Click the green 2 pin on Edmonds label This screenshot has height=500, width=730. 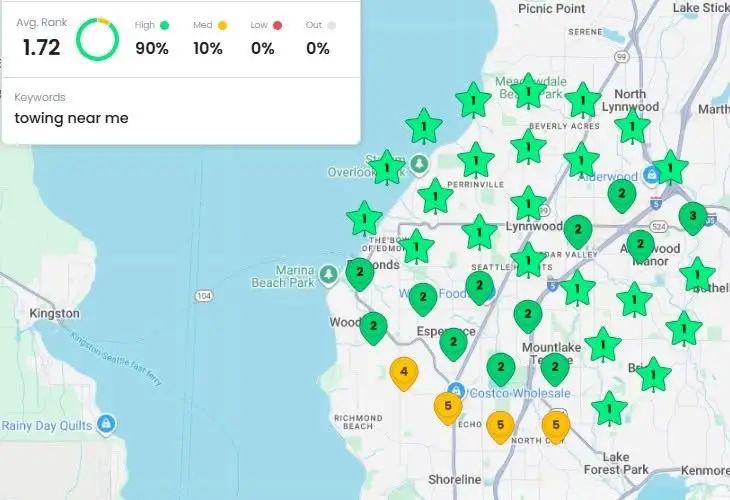pyautogui.click(x=360, y=273)
